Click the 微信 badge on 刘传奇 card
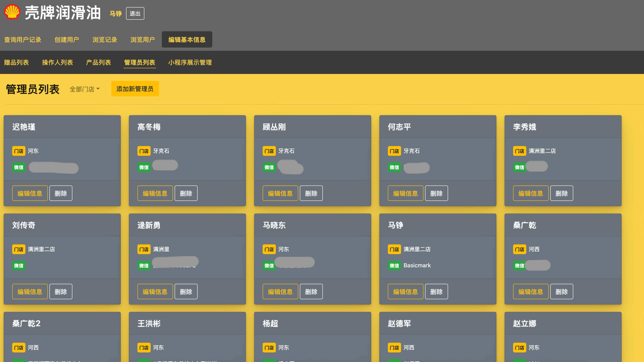 (x=19, y=265)
